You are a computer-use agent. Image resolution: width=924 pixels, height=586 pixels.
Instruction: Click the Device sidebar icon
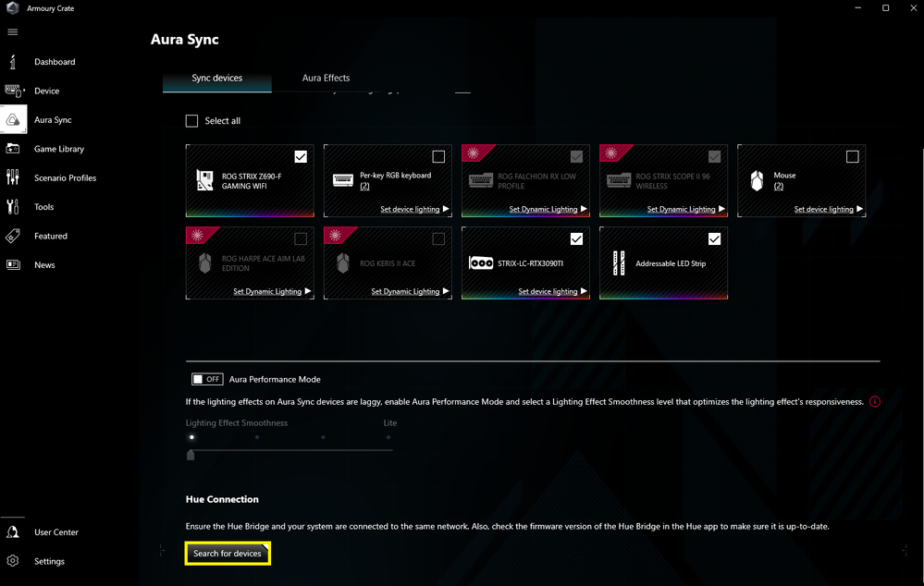pos(14,91)
